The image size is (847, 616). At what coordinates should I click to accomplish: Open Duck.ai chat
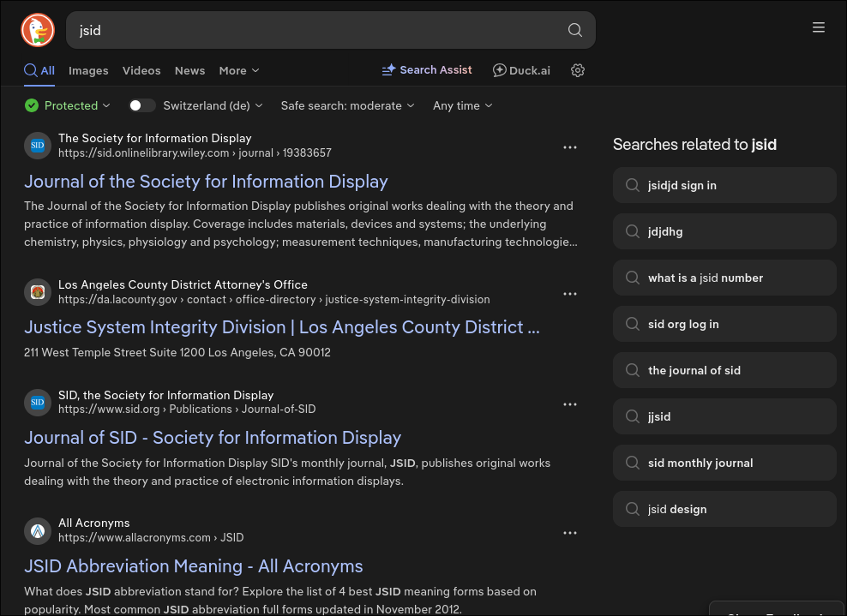521,70
